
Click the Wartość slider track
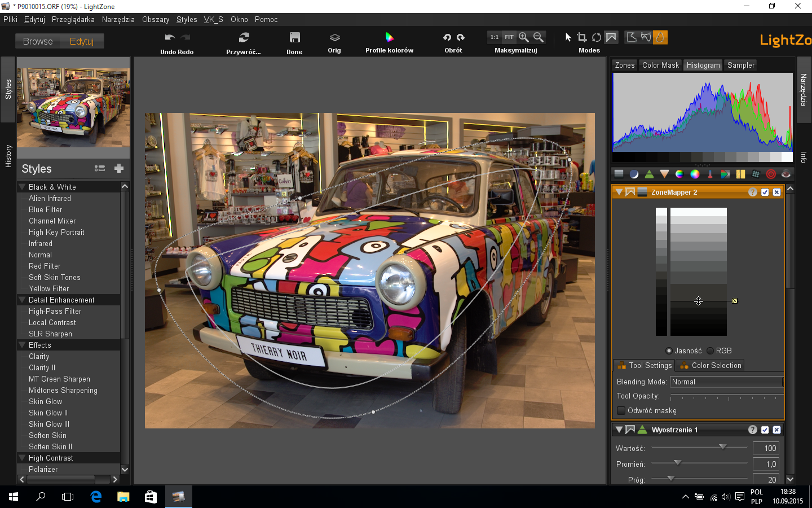(699, 448)
